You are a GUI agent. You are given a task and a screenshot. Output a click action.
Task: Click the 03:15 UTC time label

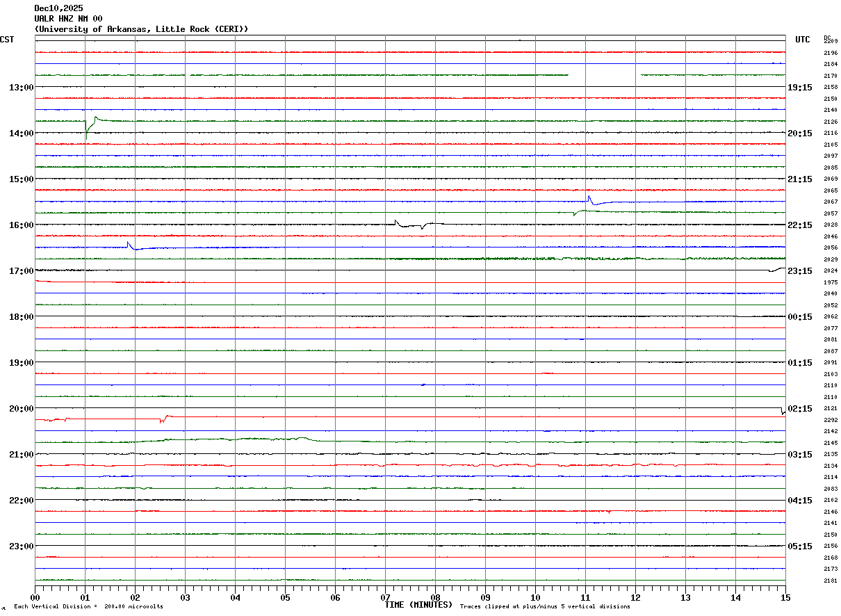coord(799,454)
